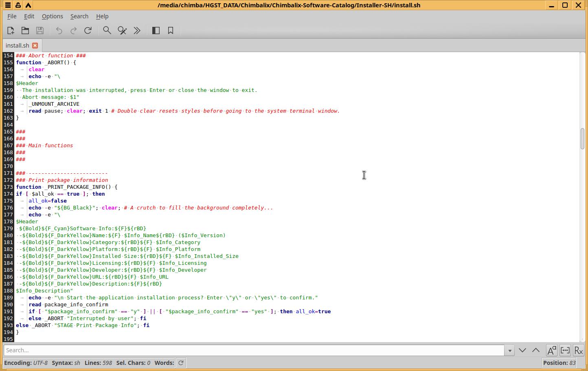Viewport: 588px width, 371px height.
Task: Recalculate word count in the status bar
Action: coord(181,363)
